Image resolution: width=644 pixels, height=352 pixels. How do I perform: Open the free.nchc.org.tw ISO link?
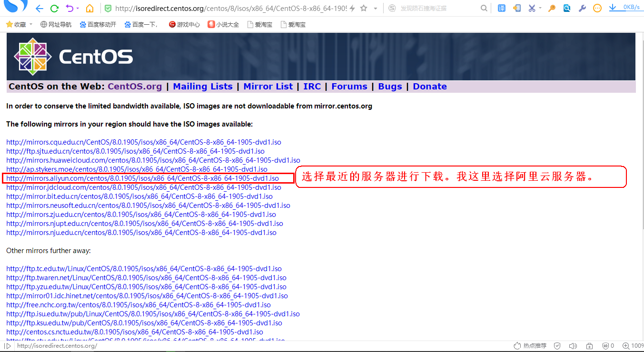(x=139, y=305)
